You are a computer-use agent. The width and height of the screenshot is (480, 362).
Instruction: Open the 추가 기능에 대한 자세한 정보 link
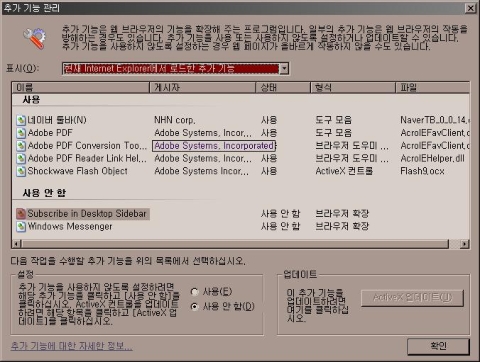point(71,346)
